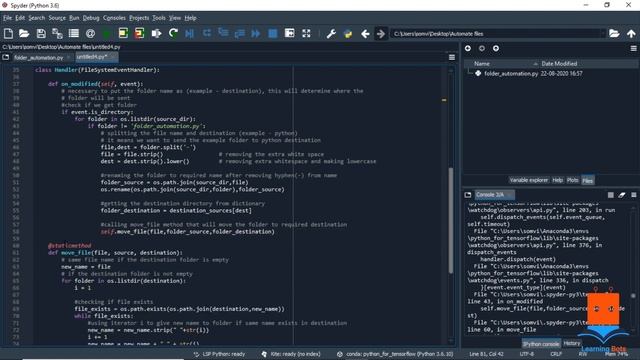The height and width of the screenshot is (360, 640).
Task: Open the Run menu
Action: click(74, 18)
